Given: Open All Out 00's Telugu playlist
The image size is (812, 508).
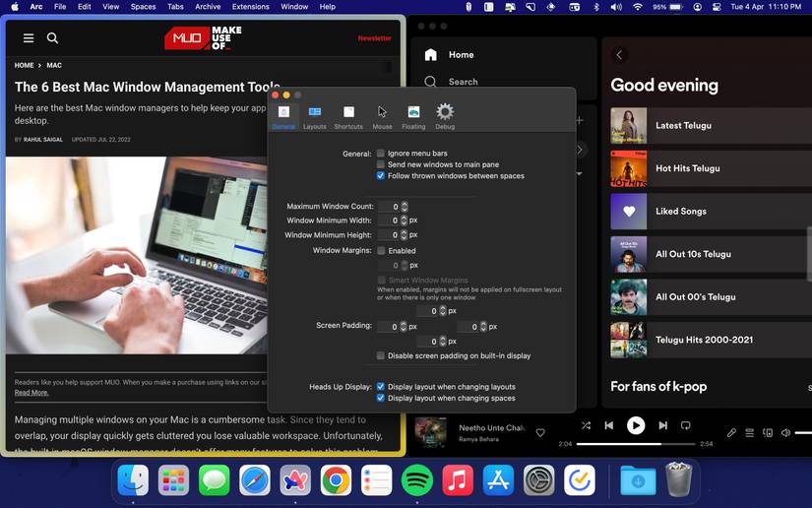Looking at the screenshot, I should [711, 297].
